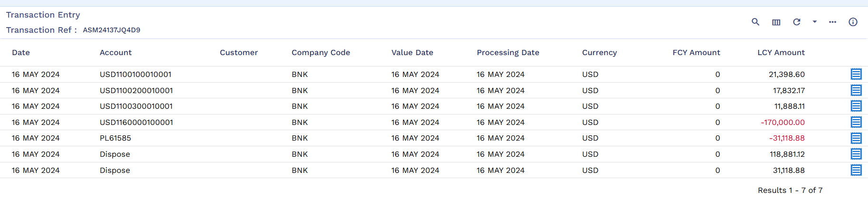Click the Value Date column header
Image resolution: width=868 pixels, height=200 pixels.
[x=412, y=53]
